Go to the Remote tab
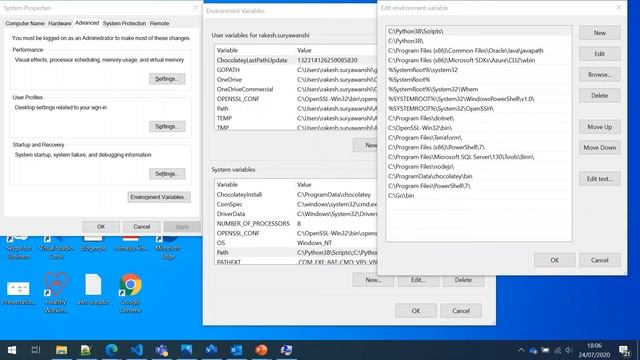This screenshot has height=360, width=640. [x=159, y=23]
